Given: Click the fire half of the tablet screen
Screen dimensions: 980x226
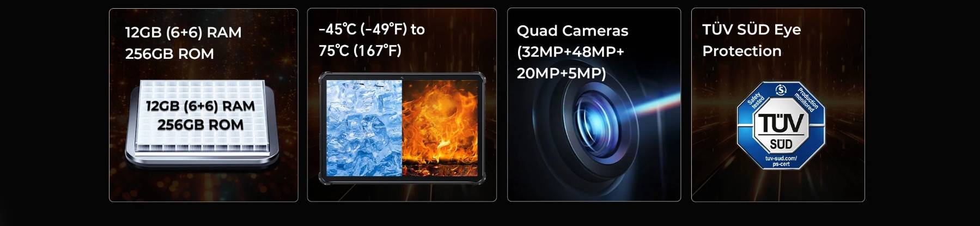Looking at the screenshot, I should click(x=440, y=128).
